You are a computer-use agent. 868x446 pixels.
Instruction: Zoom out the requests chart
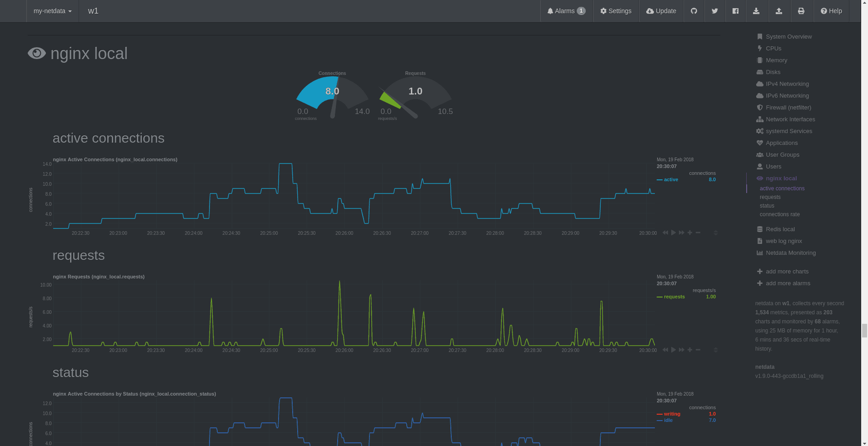pyautogui.click(x=698, y=350)
